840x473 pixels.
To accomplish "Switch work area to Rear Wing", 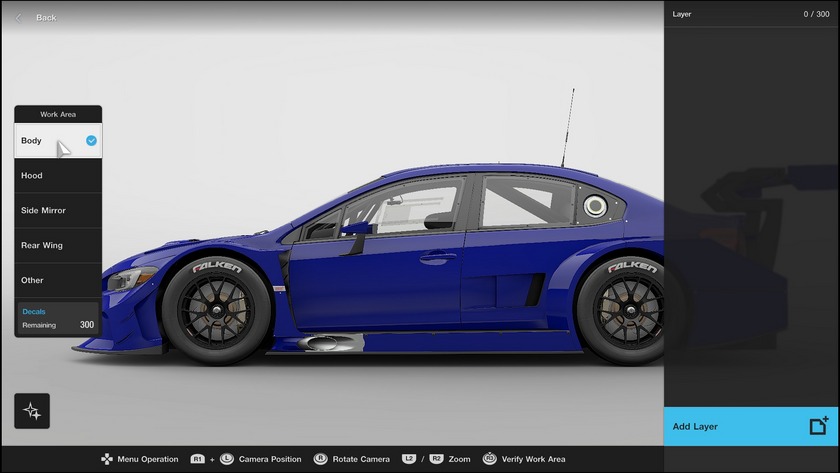I will (x=58, y=245).
